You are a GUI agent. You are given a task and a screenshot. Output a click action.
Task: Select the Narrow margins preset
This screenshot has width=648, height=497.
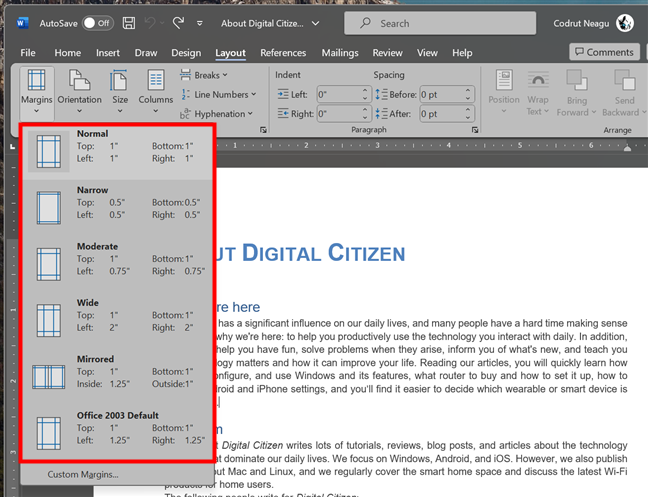coord(117,207)
